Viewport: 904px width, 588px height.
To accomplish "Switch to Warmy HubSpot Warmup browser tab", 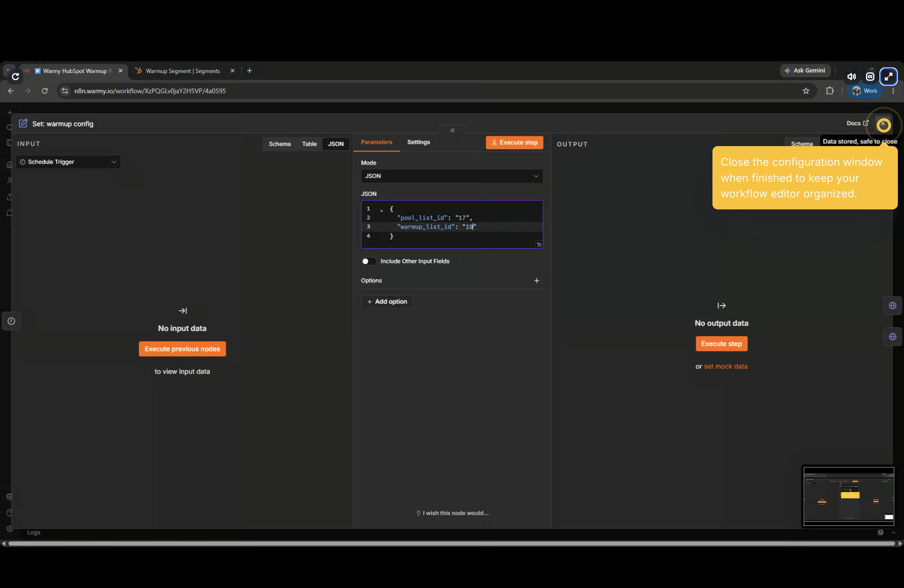I will click(x=74, y=71).
